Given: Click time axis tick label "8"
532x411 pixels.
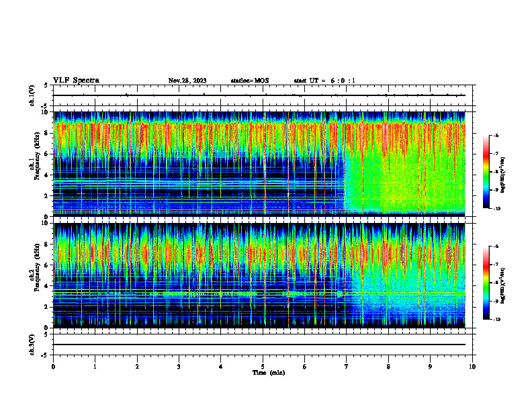Looking at the screenshot, I should click(388, 367).
